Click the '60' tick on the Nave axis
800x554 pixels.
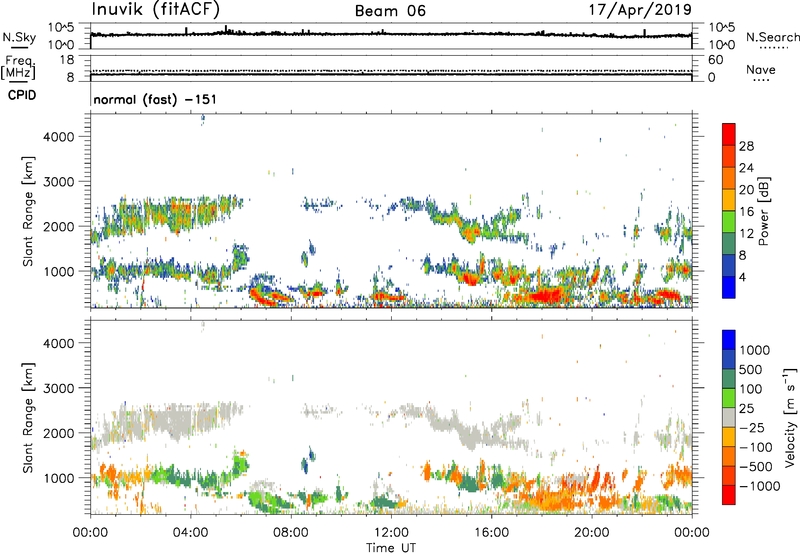pos(715,60)
